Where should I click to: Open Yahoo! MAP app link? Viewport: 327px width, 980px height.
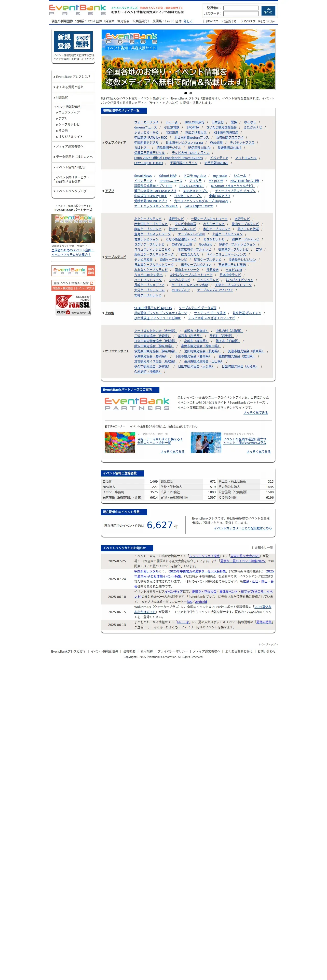(168, 176)
